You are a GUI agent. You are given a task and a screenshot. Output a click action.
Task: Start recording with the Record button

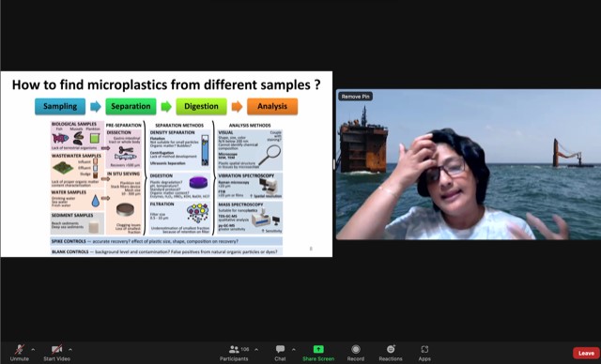(356, 353)
